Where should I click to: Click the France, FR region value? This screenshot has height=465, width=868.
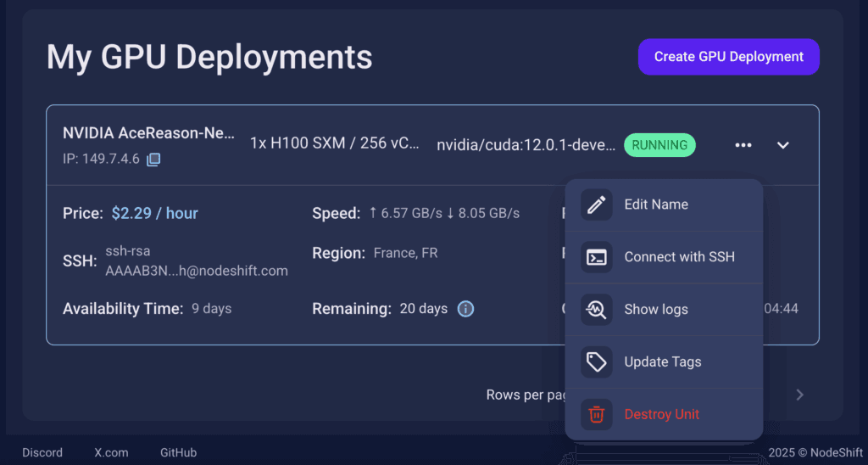tap(406, 253)
